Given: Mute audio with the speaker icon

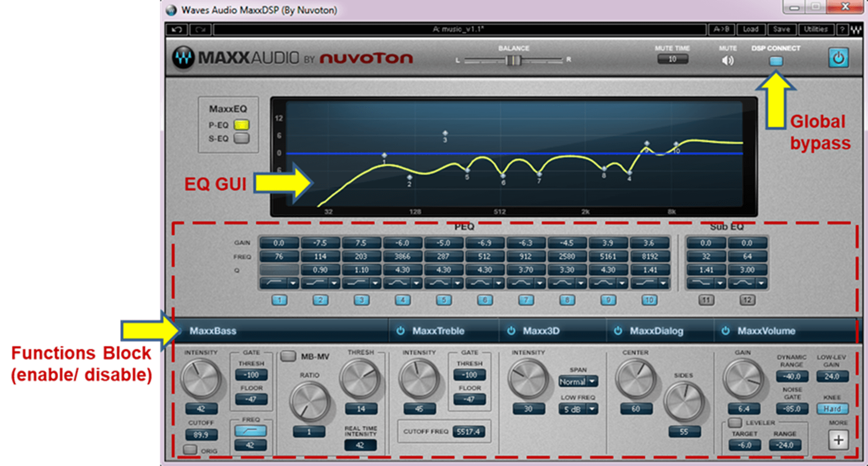Looking at the screenshot, I should click(x=728, y=61).
